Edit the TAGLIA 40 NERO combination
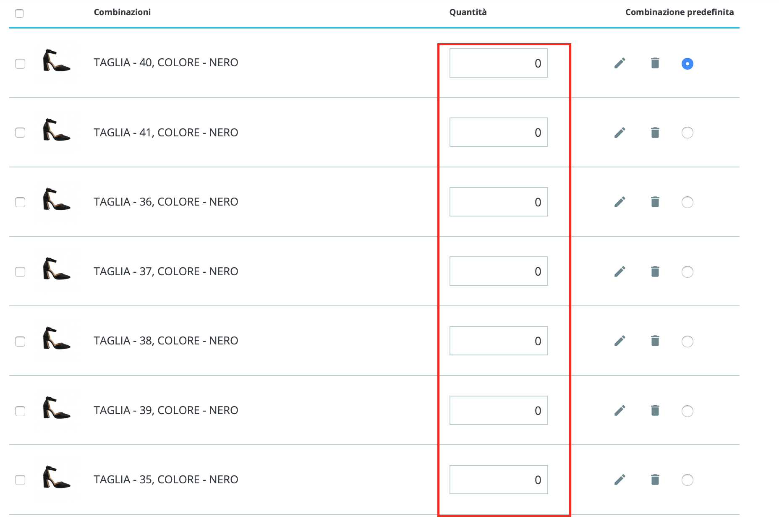779x532 pixels. pyautogui.click(x=620, y=63)
